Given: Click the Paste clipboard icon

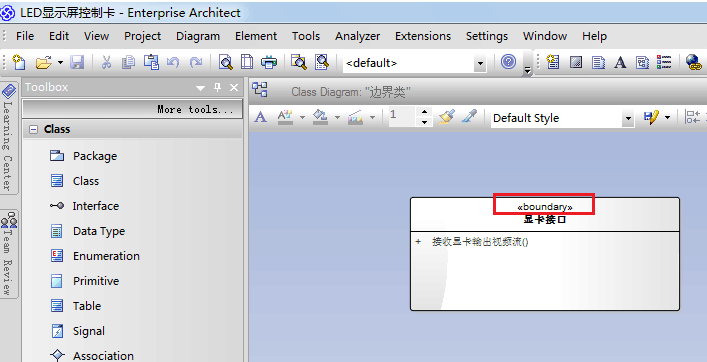Looking at the screenshot, I should [151, 62].
